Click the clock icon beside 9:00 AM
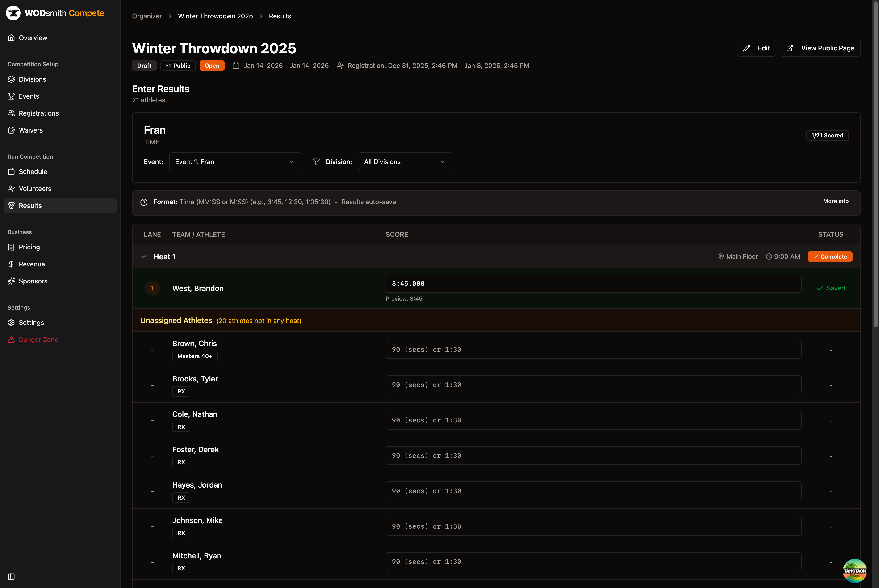Image resolution: width=879 pixels, height=588 pixels. [769, 257]
